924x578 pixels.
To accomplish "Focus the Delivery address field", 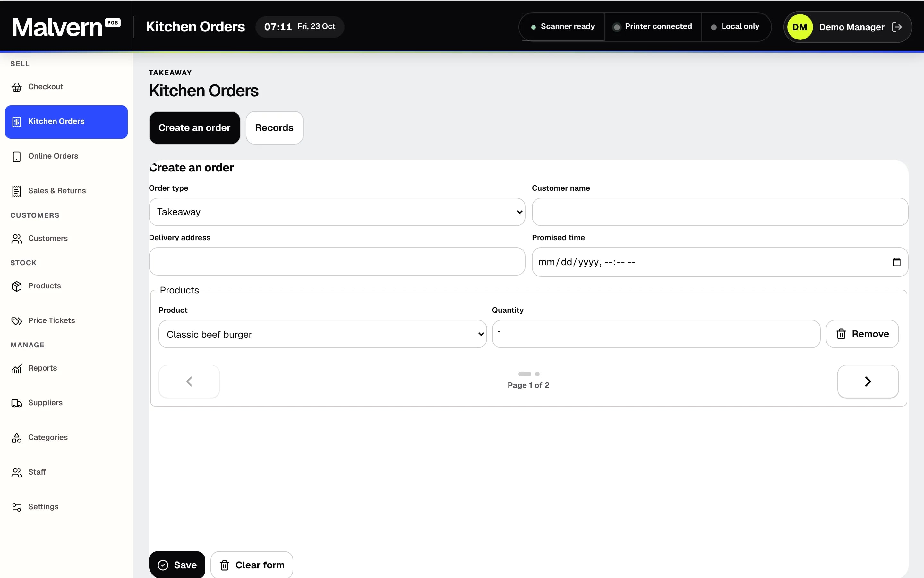I will 337,261.
